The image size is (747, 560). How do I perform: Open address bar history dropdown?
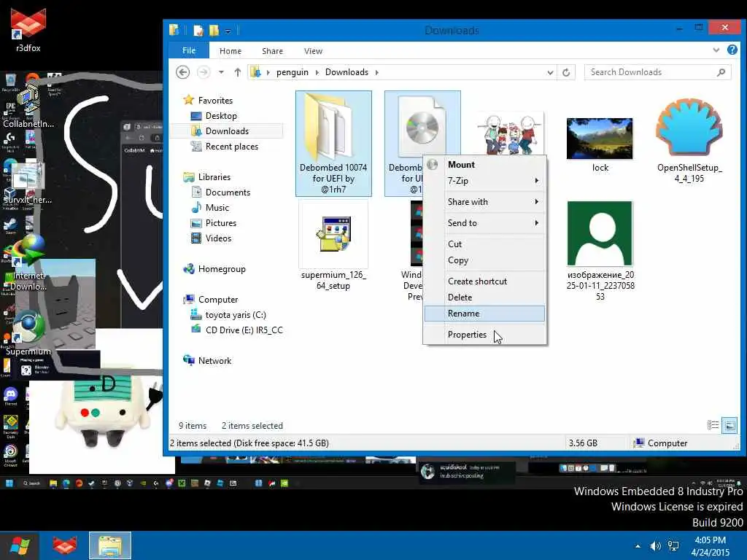coord(550,72)
